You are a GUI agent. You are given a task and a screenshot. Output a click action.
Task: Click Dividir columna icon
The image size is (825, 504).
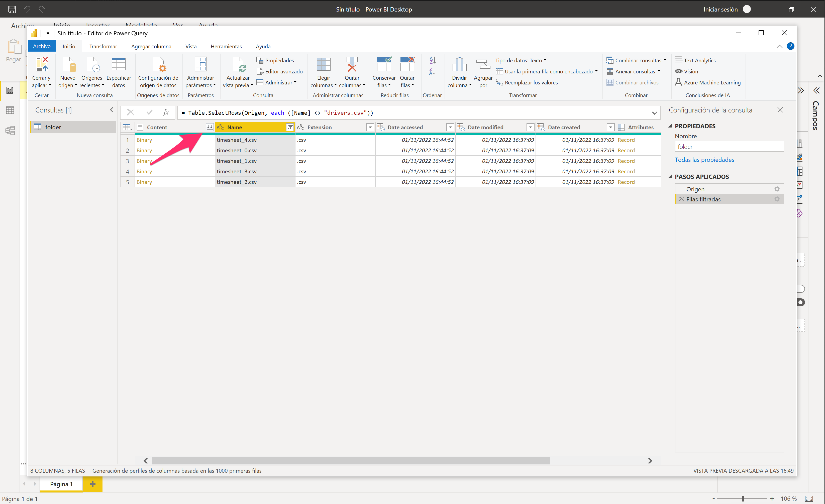point(459,64)
